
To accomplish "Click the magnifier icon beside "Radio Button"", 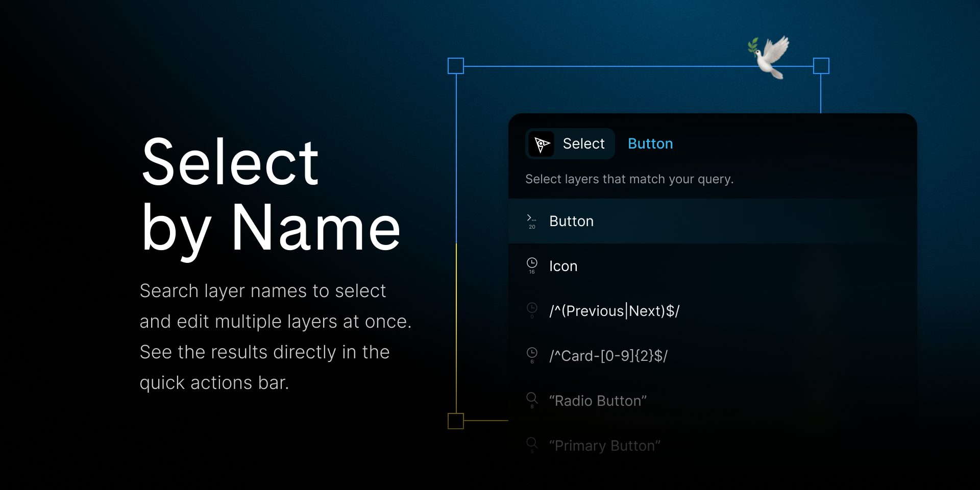I will click(x=532, y=398).
